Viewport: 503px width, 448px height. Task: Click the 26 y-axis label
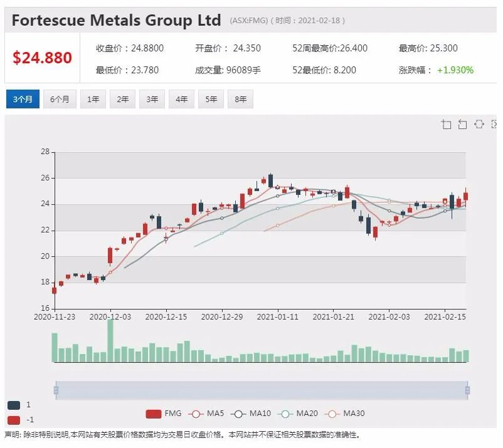45,178
